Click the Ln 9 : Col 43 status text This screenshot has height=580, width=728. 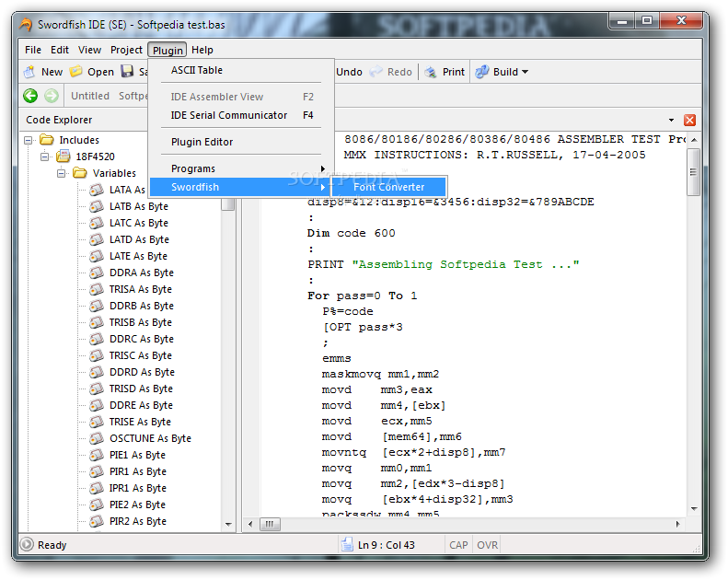[387, 545]
